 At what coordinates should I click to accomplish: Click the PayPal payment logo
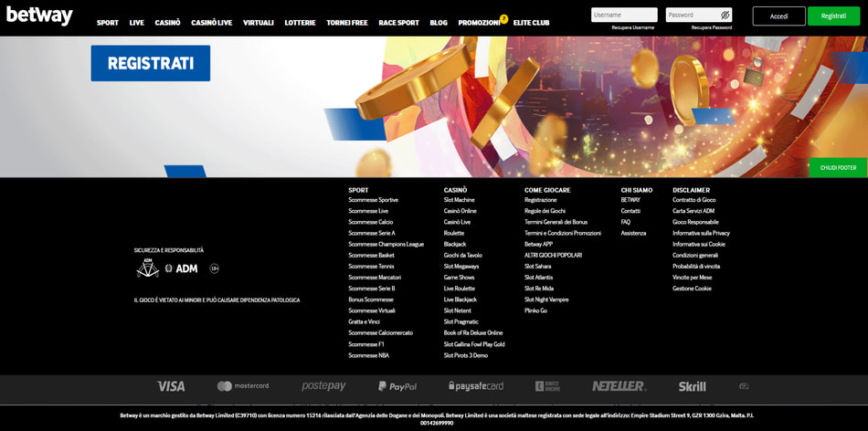[x=397, y=386]
